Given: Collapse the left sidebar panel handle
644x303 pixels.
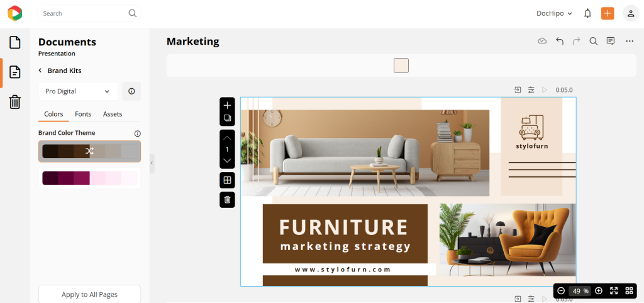Looking at the screenshot, I should click(x=152, y=163).
